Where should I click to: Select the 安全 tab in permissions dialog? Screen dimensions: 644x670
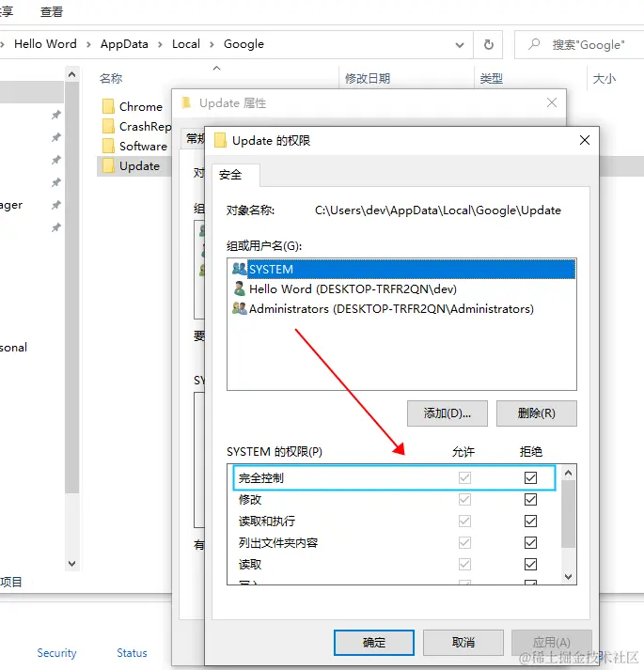click(x=236, y=175)
